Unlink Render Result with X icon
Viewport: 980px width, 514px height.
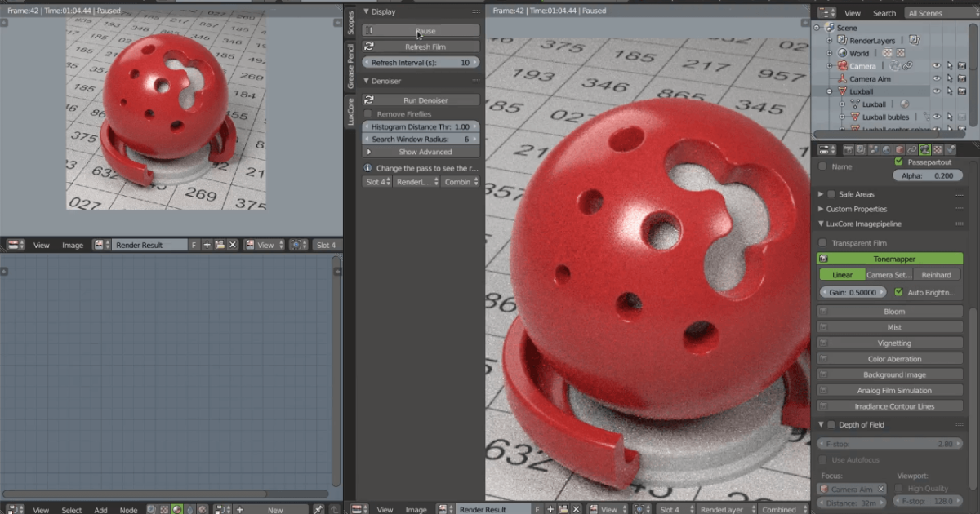(233, 245)
